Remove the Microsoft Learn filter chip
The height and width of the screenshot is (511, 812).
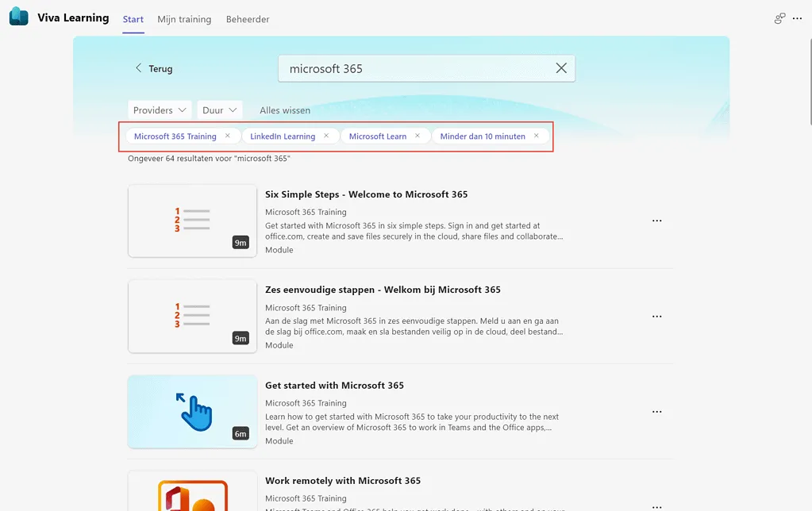[418, 136]
